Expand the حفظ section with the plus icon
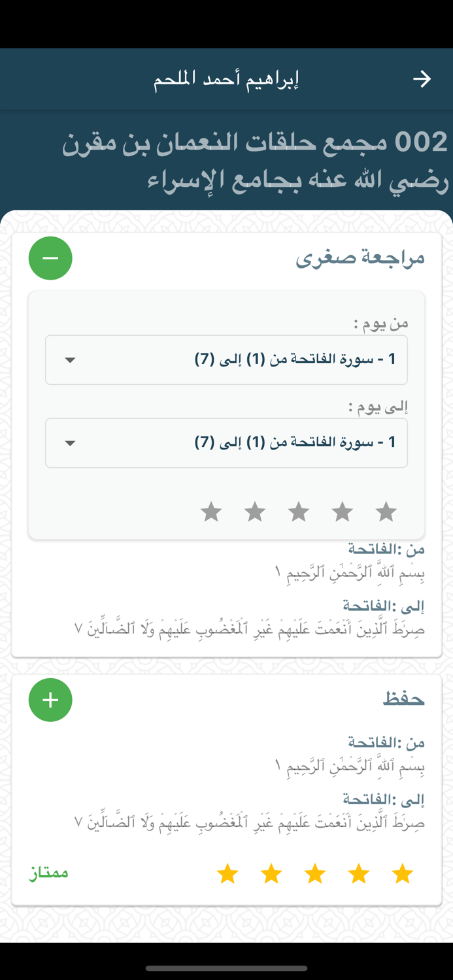This screenshot has width=453, height=980. tap(50, 700)
